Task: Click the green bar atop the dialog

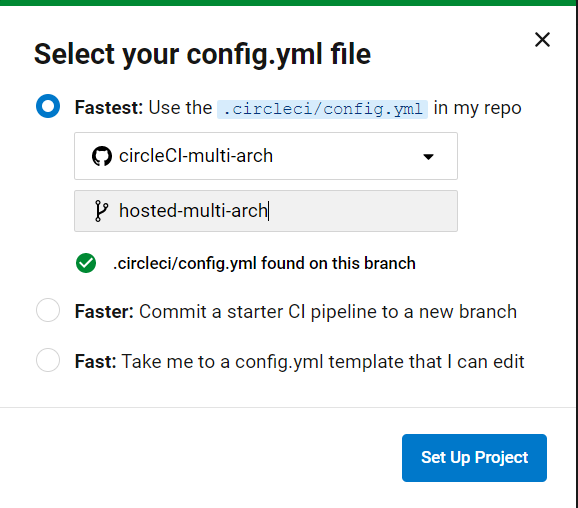Action: [x=289, y=3]
